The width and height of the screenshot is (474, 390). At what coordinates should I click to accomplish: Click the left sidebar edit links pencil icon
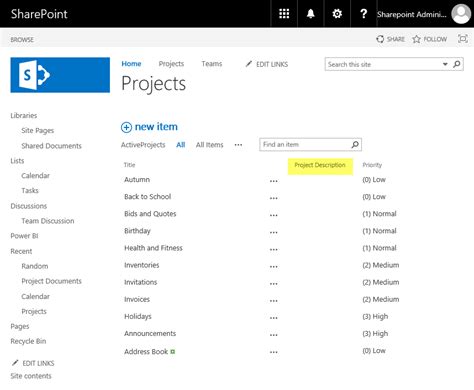(x=15, y=363)
